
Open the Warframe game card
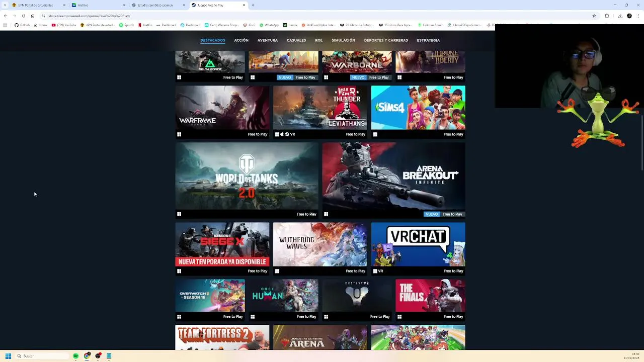tap(222, 112)
